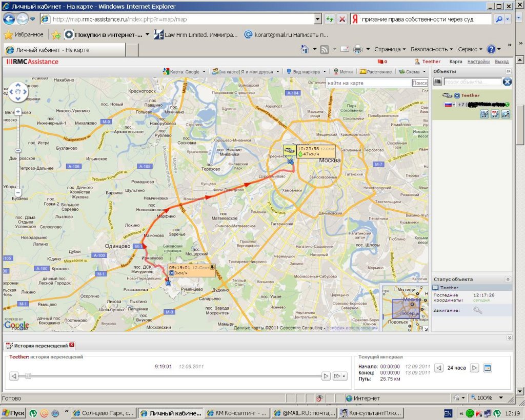The image size is (525, 420).
Task: Click the Метки marker pin tool
Action: pos(343,72)
